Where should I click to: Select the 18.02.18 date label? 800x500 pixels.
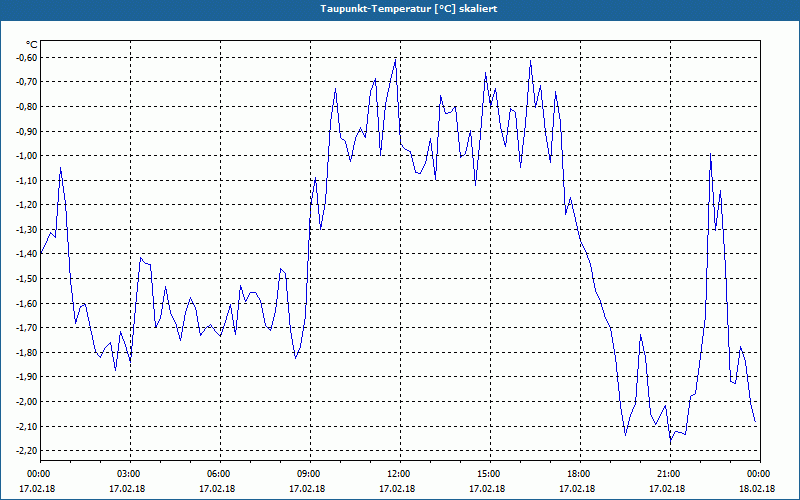[x=757, y=489]
